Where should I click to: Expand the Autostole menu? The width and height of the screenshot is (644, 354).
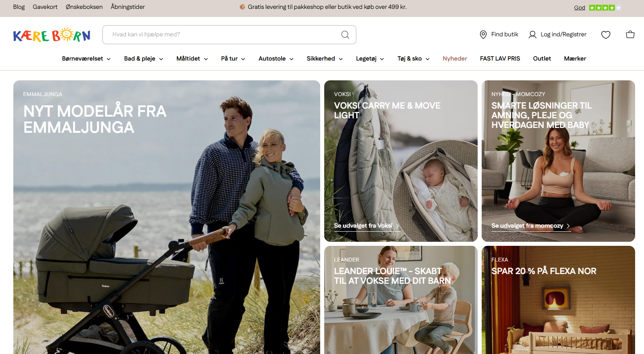[x=276, y=59]
